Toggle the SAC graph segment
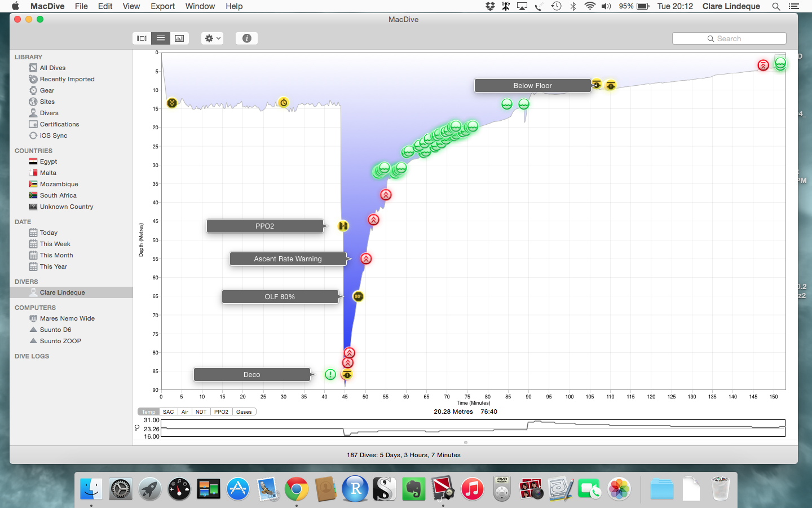This screenshot has width=812, height=508. pos(168,411)
